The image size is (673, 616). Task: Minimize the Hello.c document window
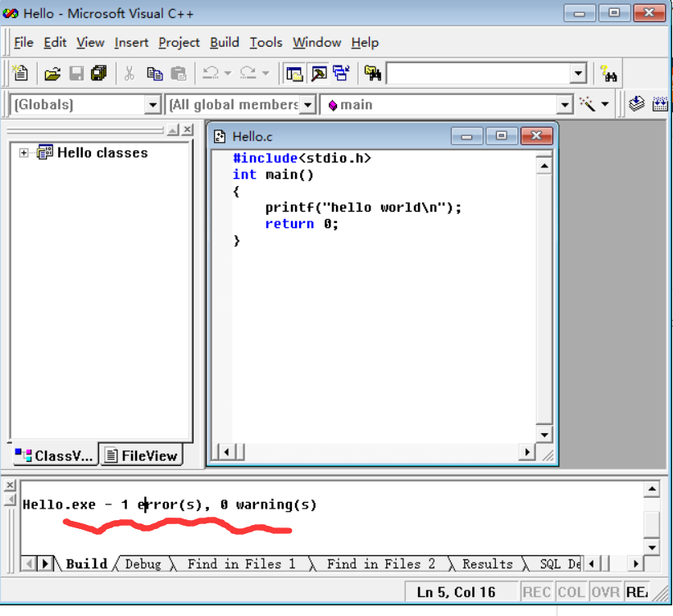(466, 136)
